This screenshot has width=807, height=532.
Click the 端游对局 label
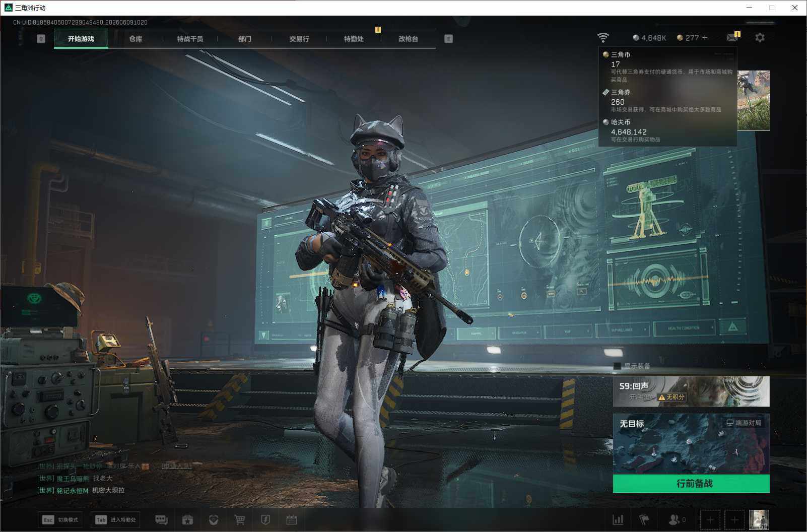744,423
